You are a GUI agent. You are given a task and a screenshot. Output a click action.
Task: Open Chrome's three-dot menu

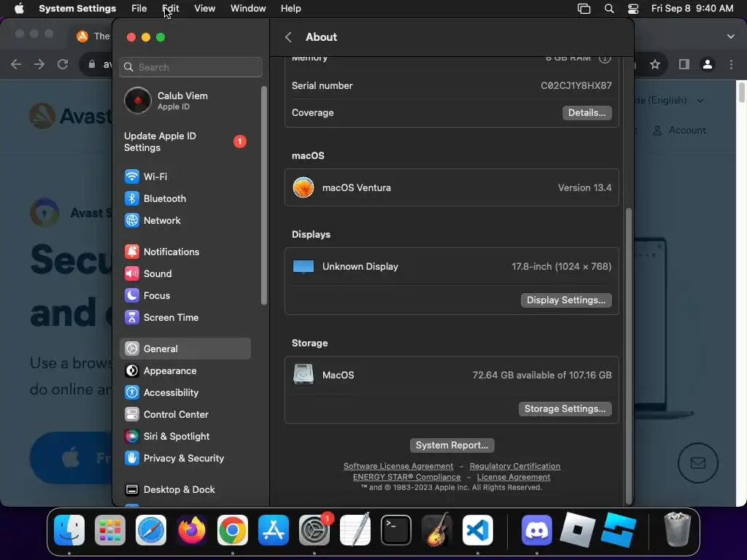click(x=731, y=64)
